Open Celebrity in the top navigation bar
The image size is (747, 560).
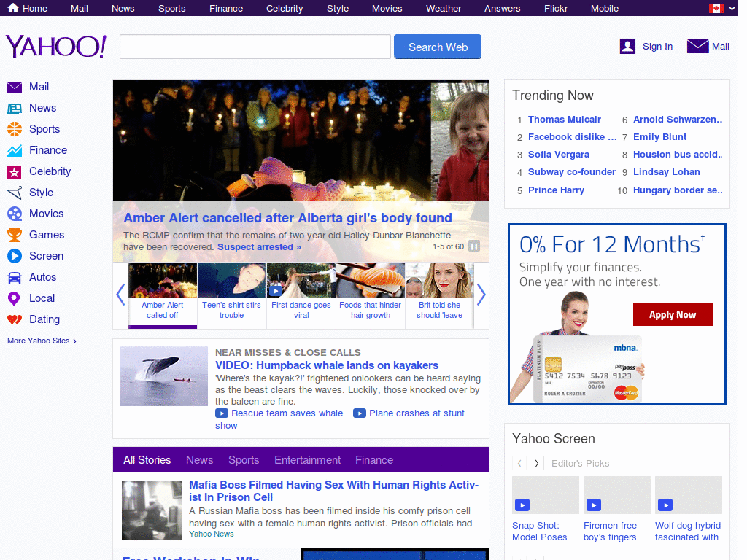pyautogui.click(x=285, y=9)
